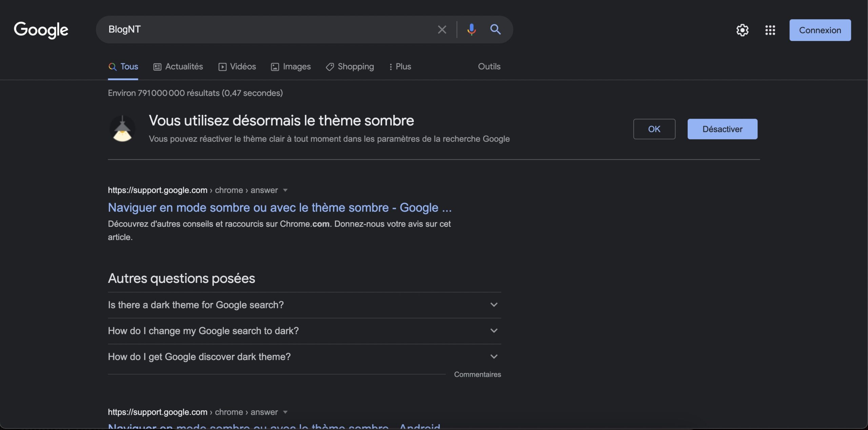This screenshot has height=430, width=868.
Task: Click the Connexion sign-in button
Action: (820, 30)
